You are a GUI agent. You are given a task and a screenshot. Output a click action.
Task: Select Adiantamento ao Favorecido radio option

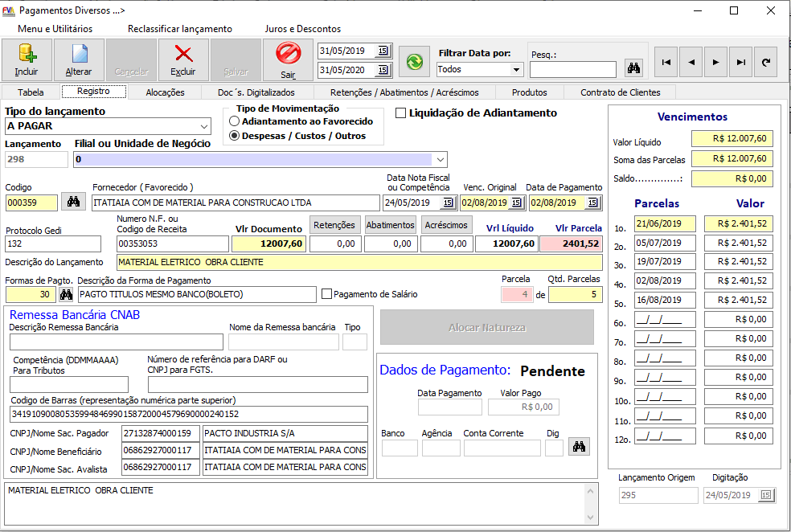[235, 121]
